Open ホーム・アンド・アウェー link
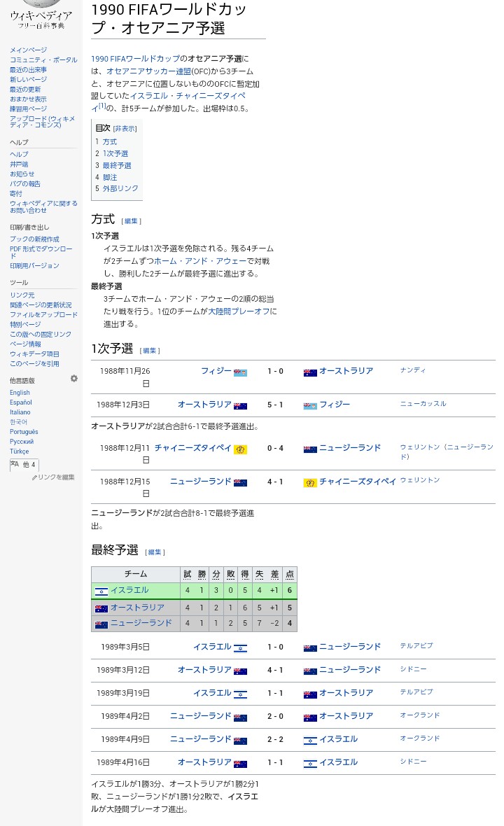 tap(200, 261)
